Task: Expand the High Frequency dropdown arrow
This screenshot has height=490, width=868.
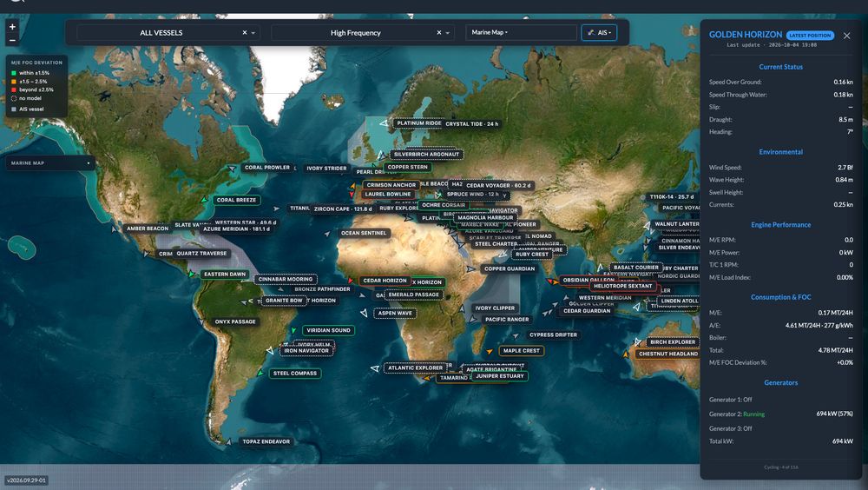Action: point(447,33)
